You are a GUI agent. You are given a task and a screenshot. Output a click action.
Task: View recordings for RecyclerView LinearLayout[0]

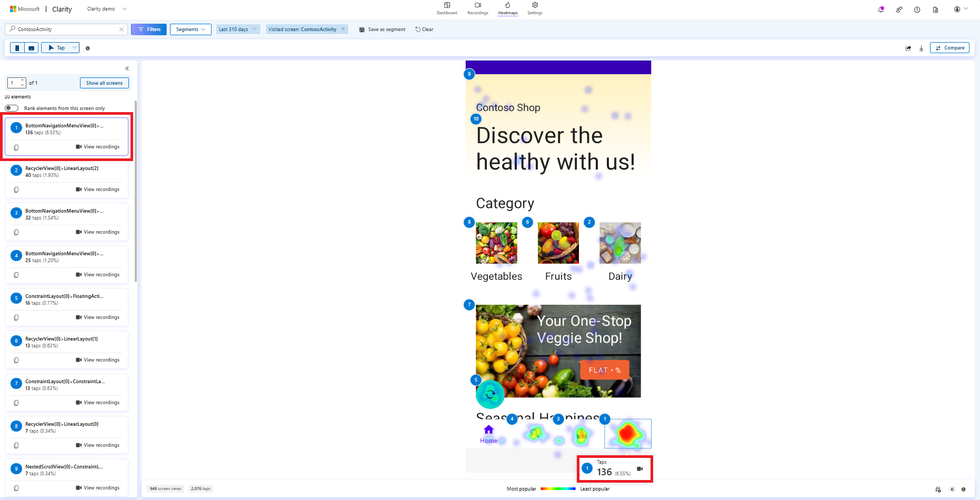(x=98, y=445)
